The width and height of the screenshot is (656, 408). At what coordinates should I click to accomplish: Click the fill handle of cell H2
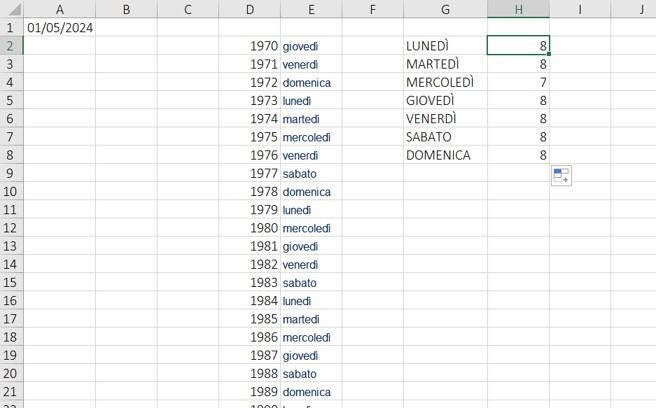coord(548,54)
